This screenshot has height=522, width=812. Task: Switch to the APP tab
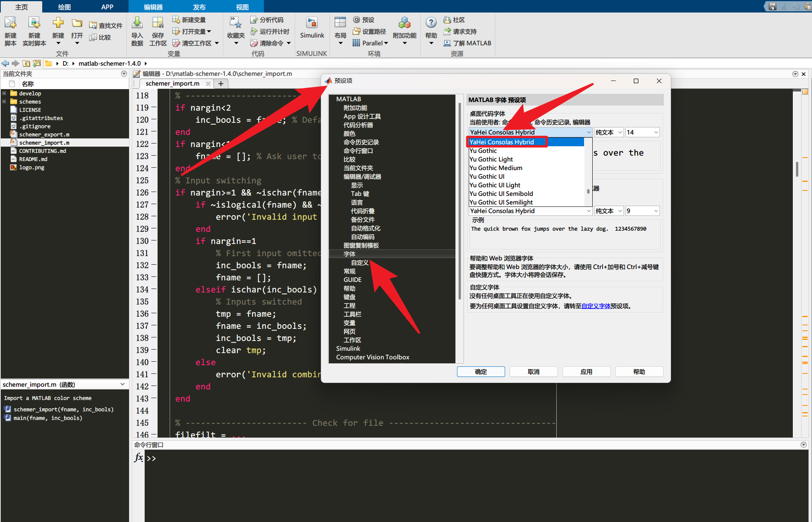pos(107,7)
